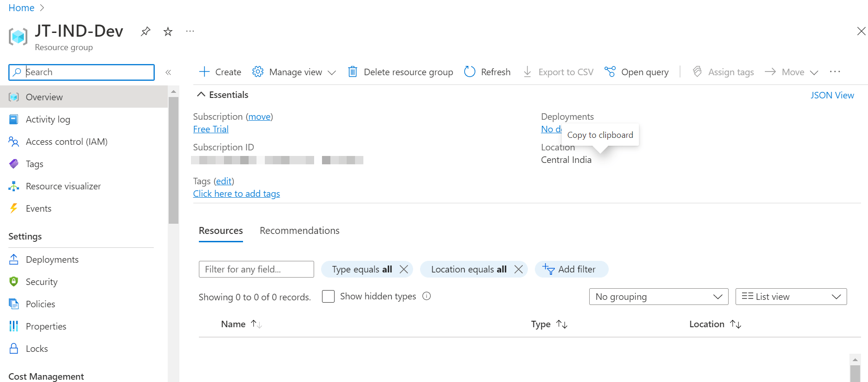This screenshot has width=868, height=382.
Task: Click main pane scrollbar up arrow
Action: 855,360
